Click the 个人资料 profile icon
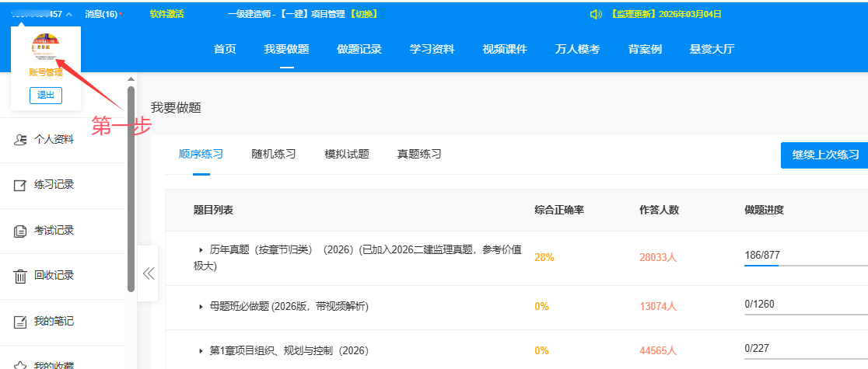This screenshot has width=868, height=369. coord(21,140)
